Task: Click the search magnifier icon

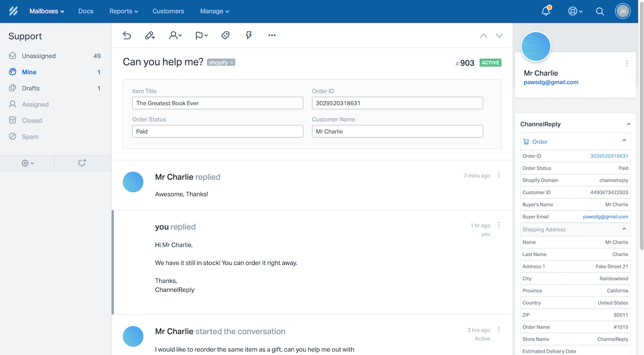Action: 600,11
